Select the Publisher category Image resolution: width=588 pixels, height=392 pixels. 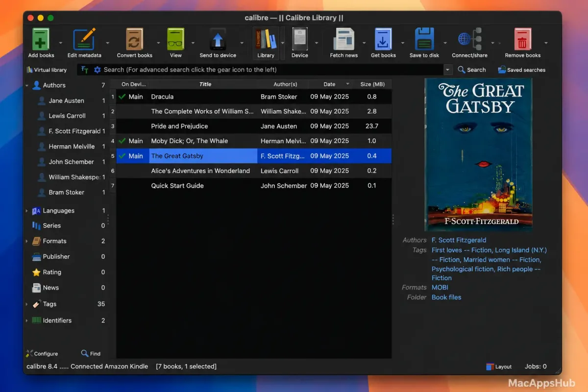coord(56,256)
